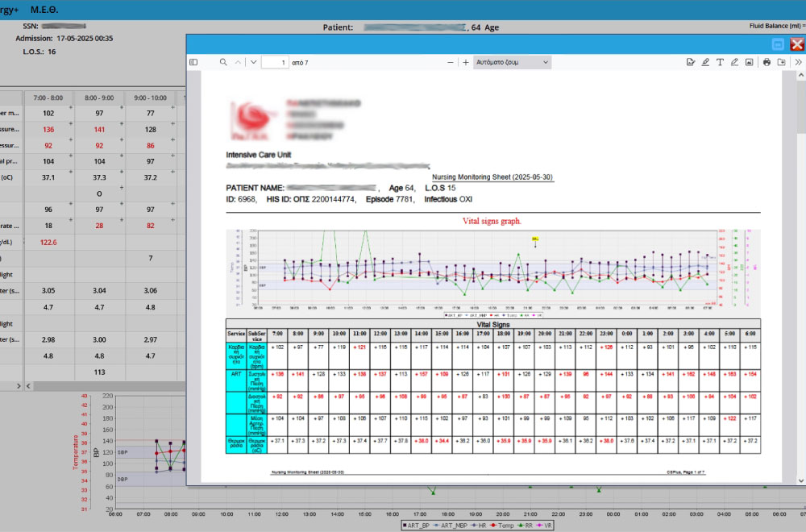The height and width of the screenshot is (532, 806).
Task: Click the plus marker in the 'O' cell
Action: click(x=122, y=188)
